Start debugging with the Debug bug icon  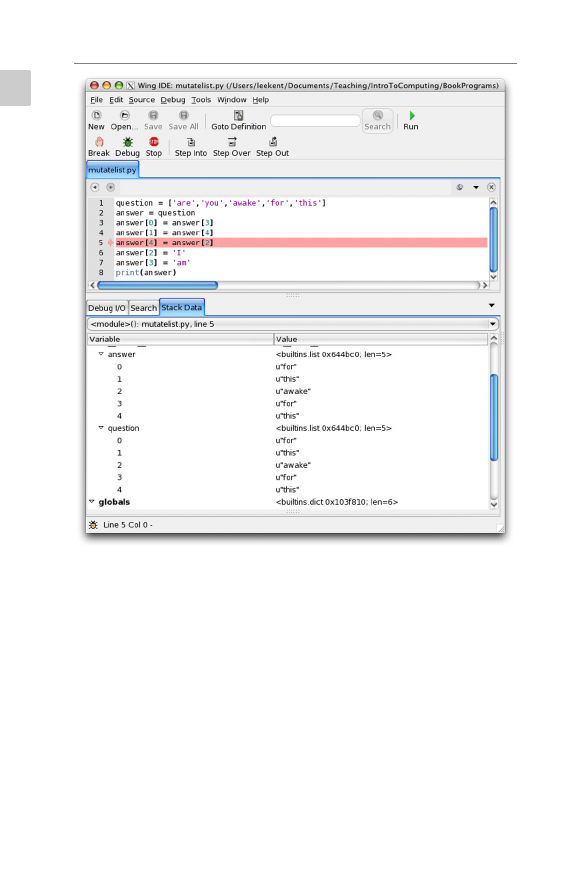tap(127, 142)
